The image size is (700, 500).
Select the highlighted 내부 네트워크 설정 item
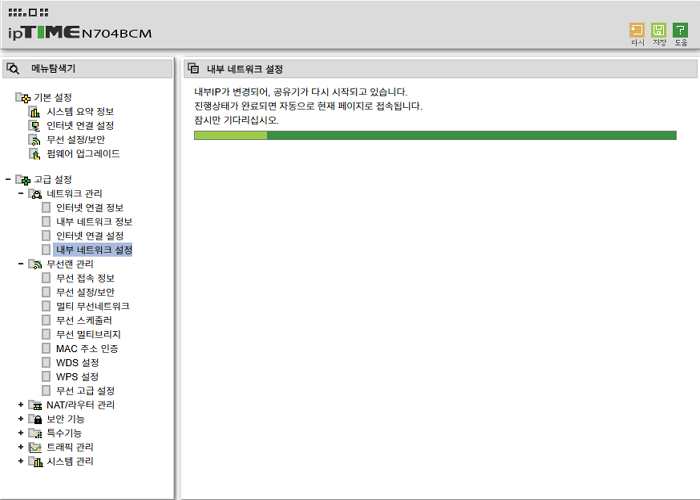pyautogui.click(x=93, y=250)
